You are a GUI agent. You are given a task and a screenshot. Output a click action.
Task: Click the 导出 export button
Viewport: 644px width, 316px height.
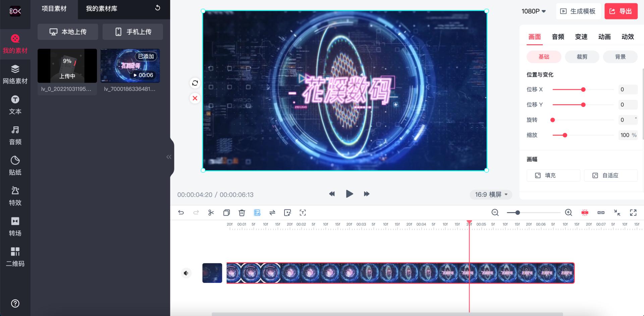pos(621,11)
